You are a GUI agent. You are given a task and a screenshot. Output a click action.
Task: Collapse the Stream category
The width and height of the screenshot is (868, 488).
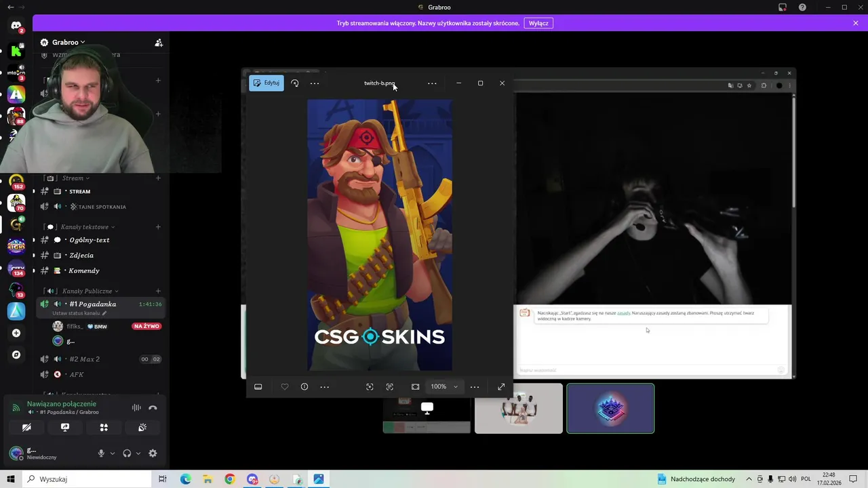pyautogui.click(x=76, y=178)
